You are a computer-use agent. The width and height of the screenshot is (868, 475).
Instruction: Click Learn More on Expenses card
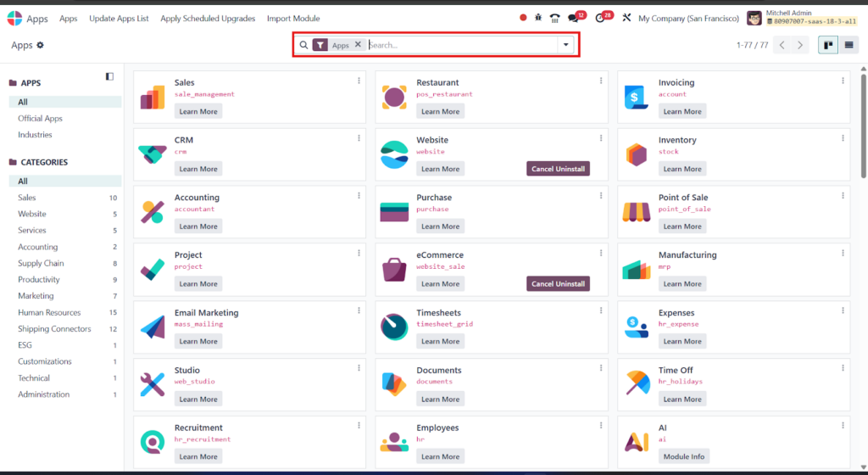point(682,341)
